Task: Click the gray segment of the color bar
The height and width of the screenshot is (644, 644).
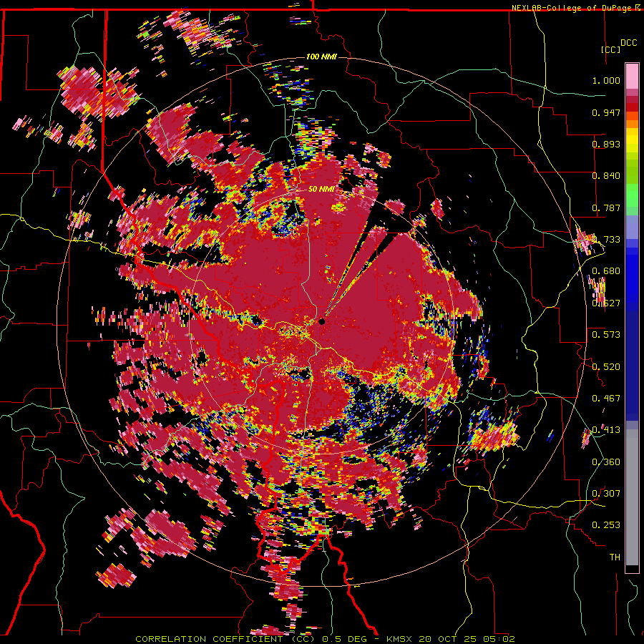Action: (632, 497)
